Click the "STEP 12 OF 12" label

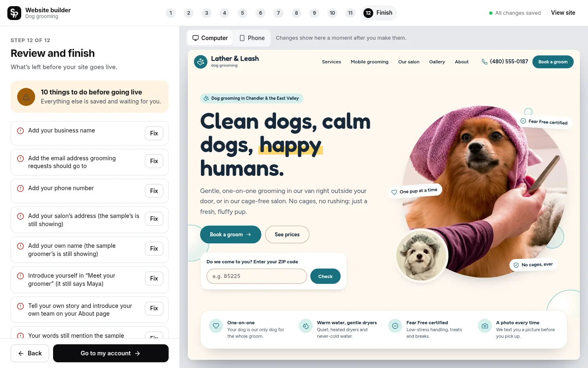click(31, 40)
